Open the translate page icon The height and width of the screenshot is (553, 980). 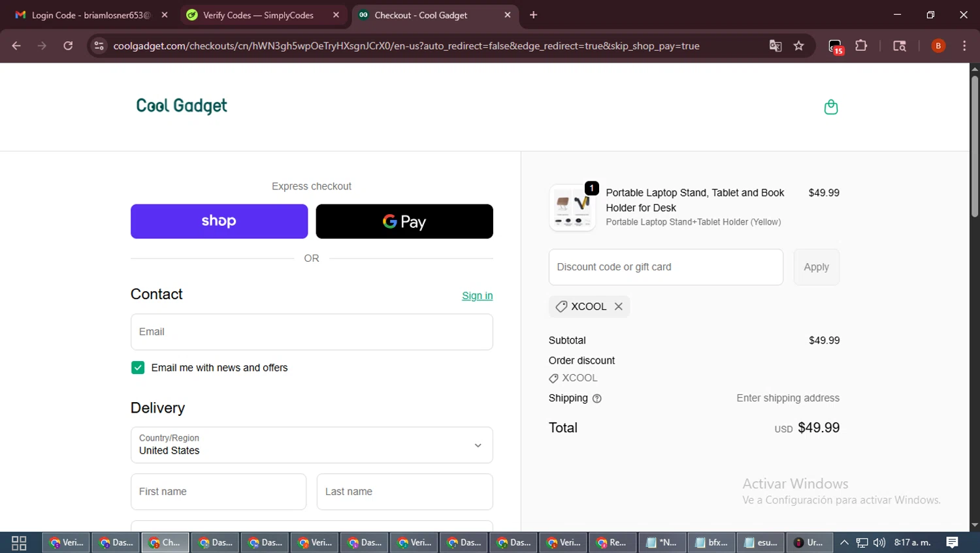[776, 46]
